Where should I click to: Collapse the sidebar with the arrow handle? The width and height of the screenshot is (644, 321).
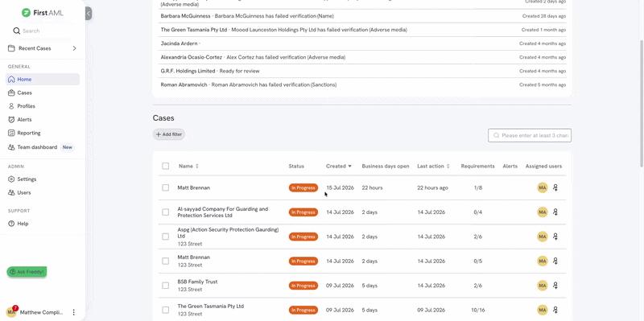(89, 13)
